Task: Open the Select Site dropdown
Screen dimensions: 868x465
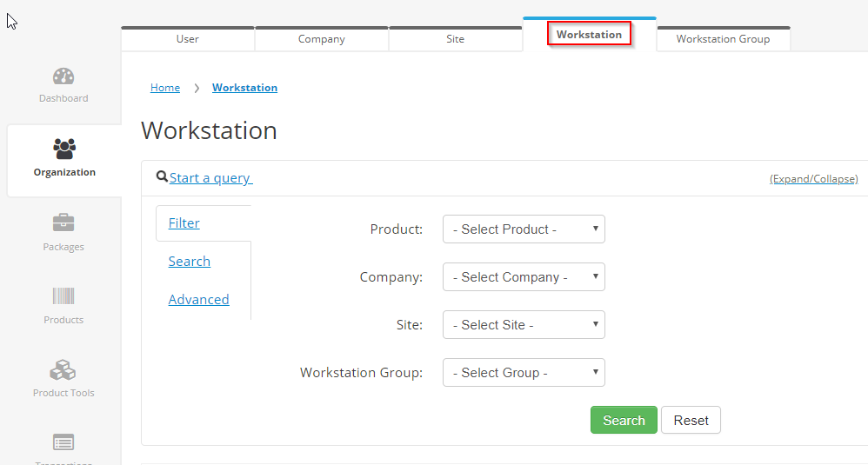Action: click(524, 324)
